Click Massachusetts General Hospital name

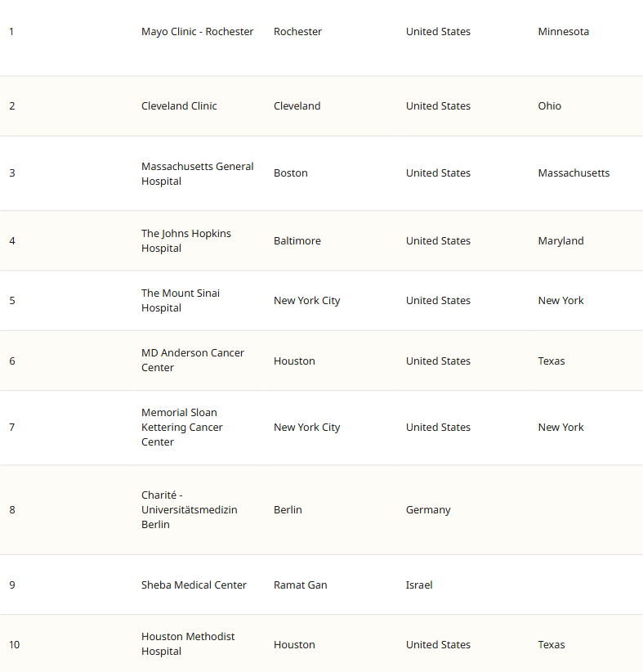click(x=197, y=173)
